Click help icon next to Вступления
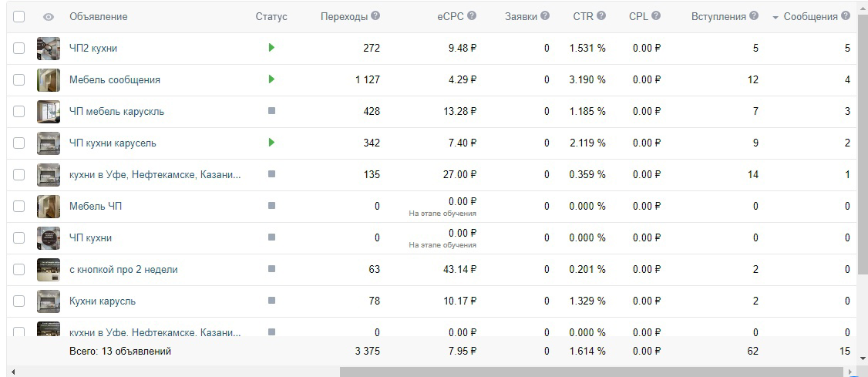The image size is (868, 377). pyautogui.click(x=754, y=16)
